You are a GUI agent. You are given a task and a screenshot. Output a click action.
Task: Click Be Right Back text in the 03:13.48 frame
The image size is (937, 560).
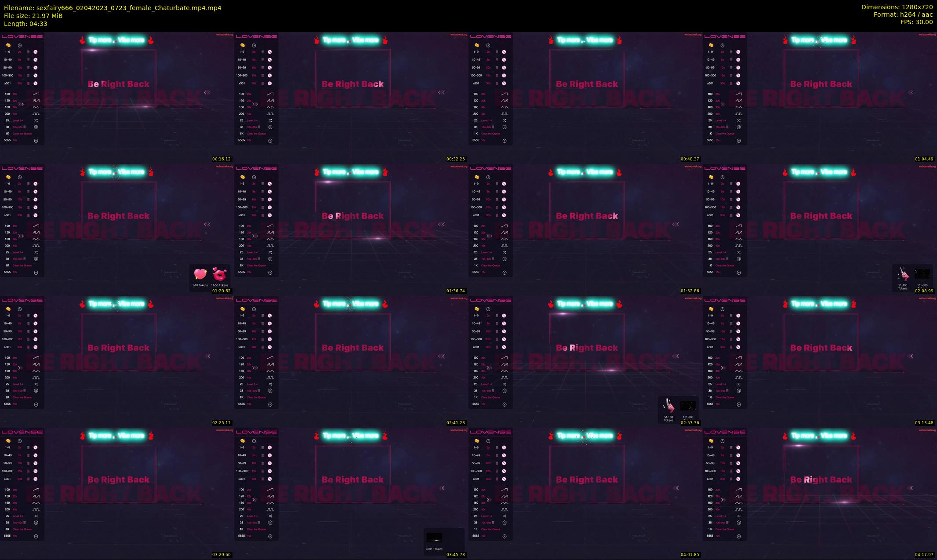pyautogui.click(x=821, y=348)
